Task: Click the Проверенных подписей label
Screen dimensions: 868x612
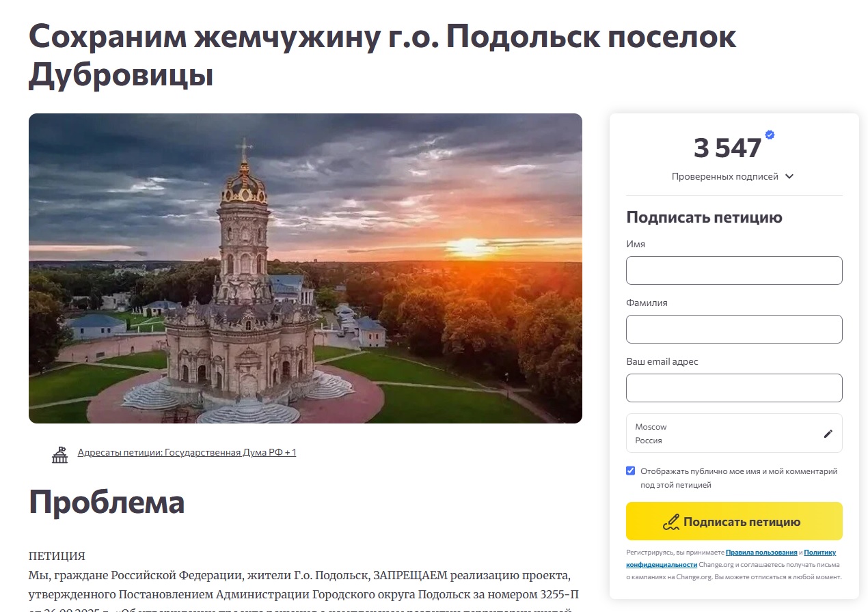Action: click(x=724, y=176)
